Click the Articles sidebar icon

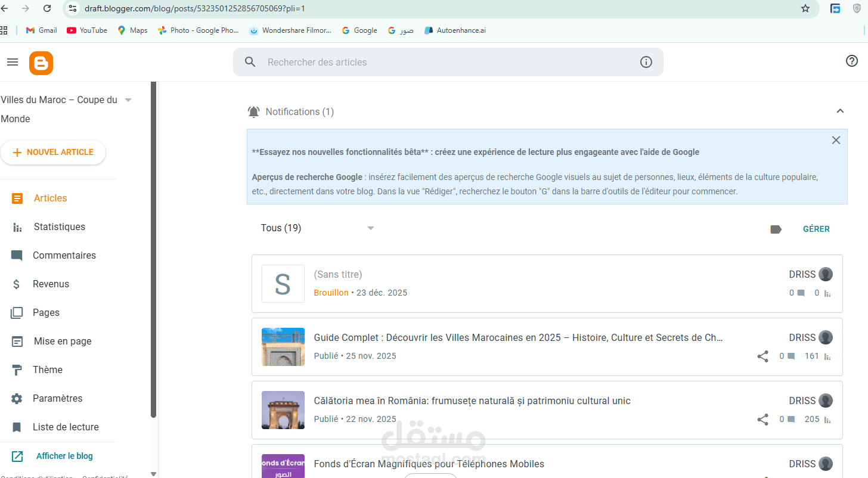17,198
